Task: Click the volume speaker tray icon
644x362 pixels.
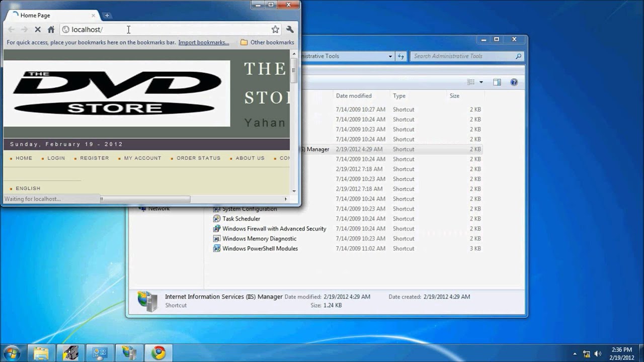Action: click(598, 353)
